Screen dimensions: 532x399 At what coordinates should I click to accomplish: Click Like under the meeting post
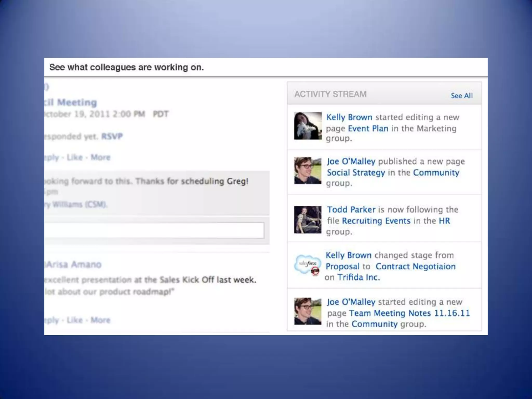click(x=75, y=157)
